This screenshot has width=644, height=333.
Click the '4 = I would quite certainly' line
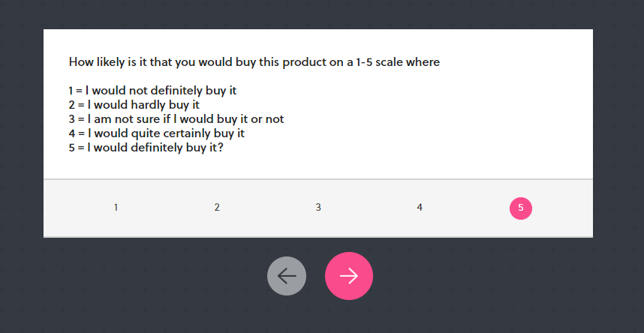tap(156, 133)
